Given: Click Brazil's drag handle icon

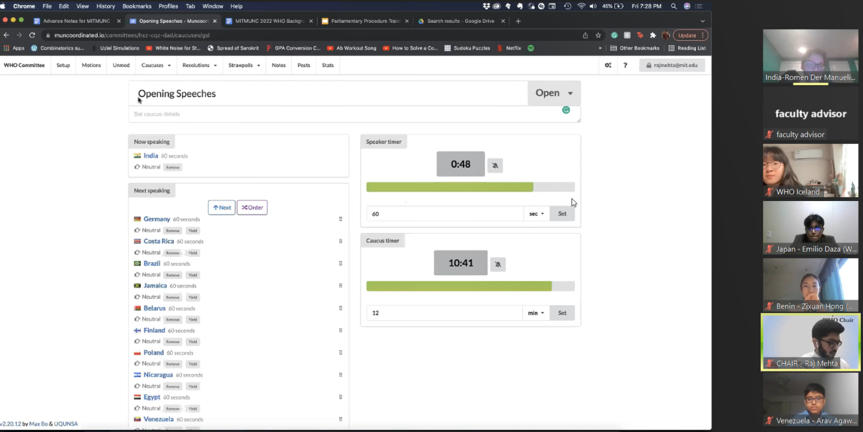Looking at the screenshot, I should click(x=341, y=264).
